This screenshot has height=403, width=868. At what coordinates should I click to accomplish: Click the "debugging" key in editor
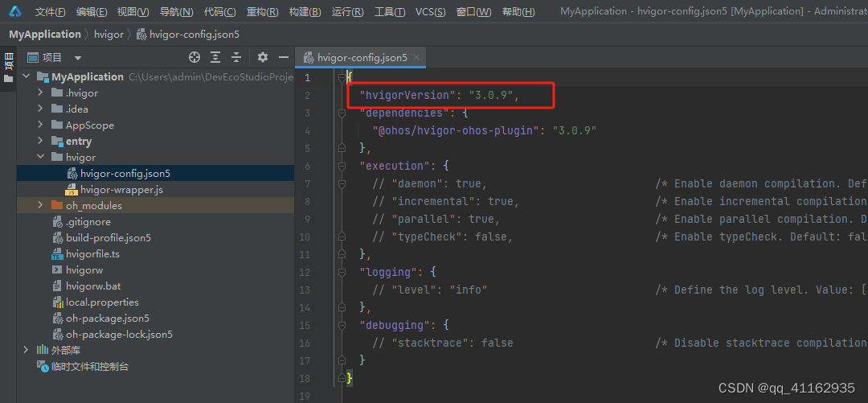(394, 325)
